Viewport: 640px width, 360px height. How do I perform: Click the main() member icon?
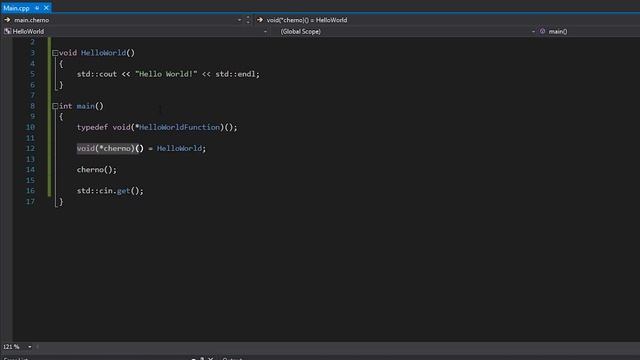[x=542, y=31]
